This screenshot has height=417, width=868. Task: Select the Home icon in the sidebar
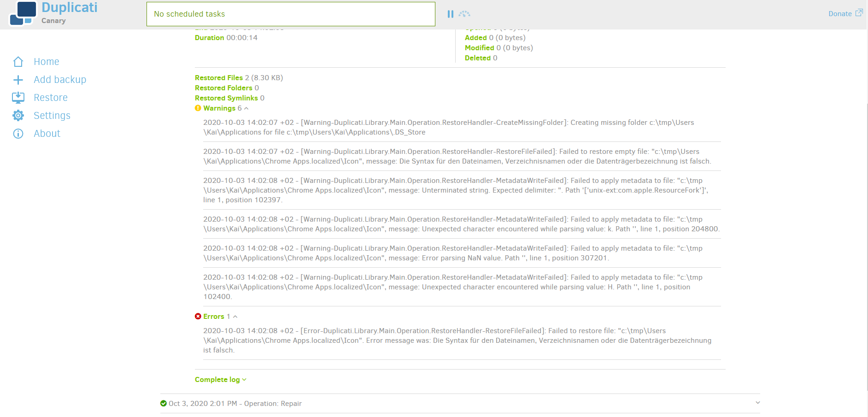pyautogui.click(x=18, y=61)
